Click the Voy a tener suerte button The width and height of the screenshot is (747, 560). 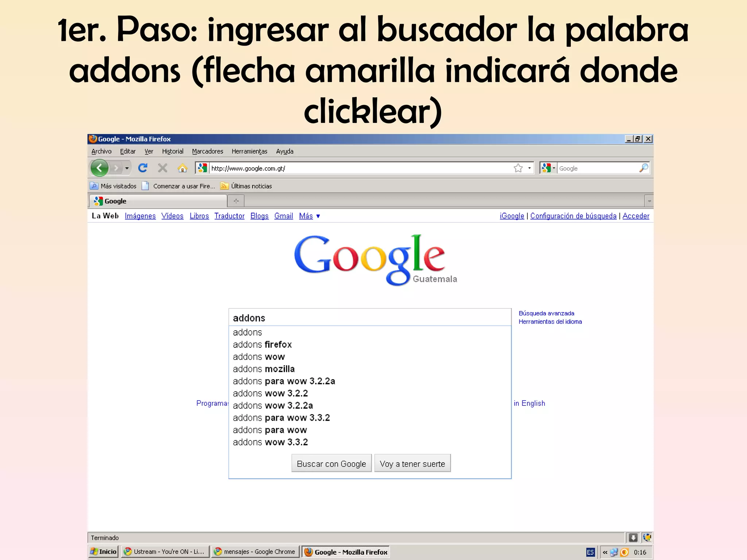[x=412, y=464]
